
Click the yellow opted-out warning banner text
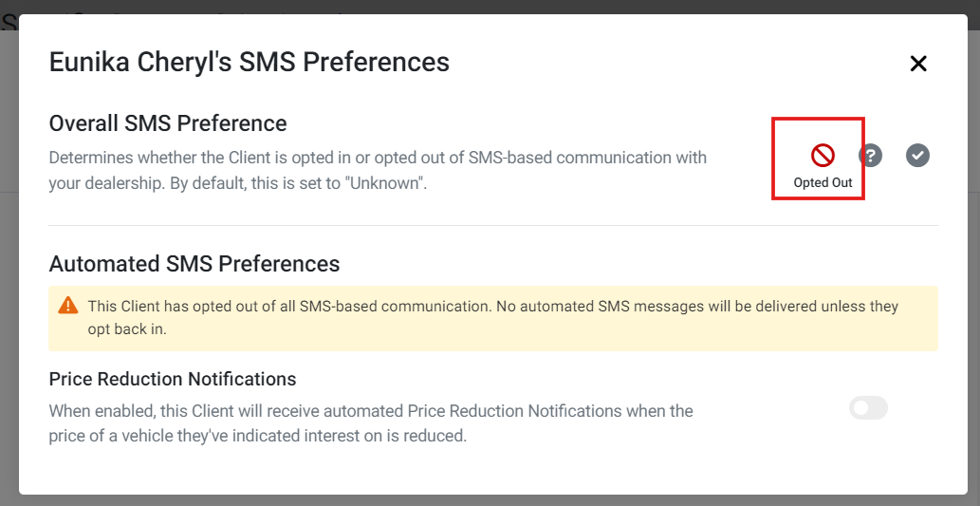(493, 318)
